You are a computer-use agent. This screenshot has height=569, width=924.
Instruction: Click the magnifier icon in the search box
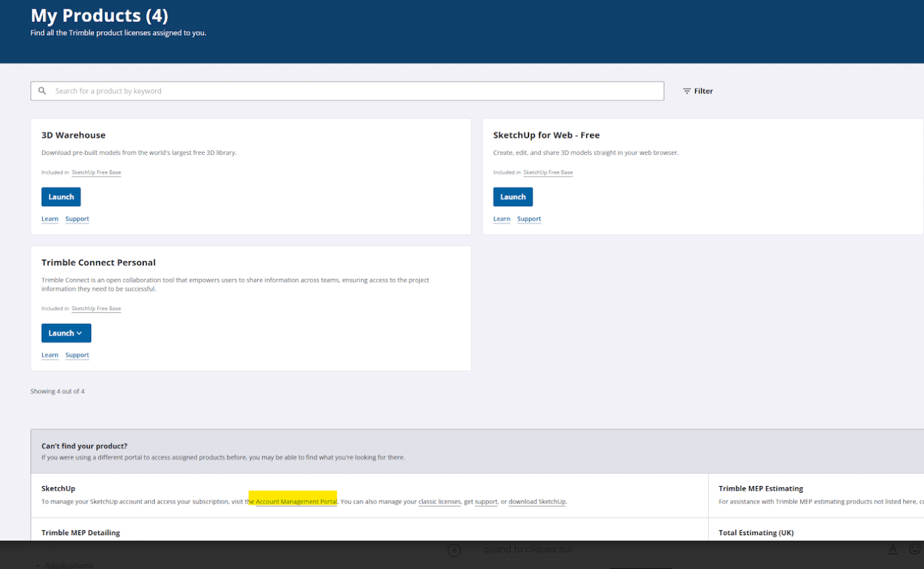[42, 91]
